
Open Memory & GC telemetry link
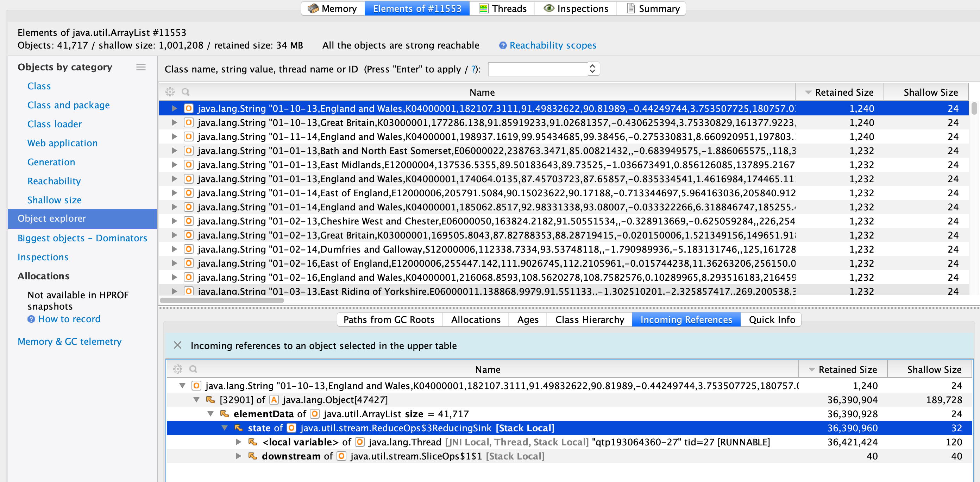70,342
